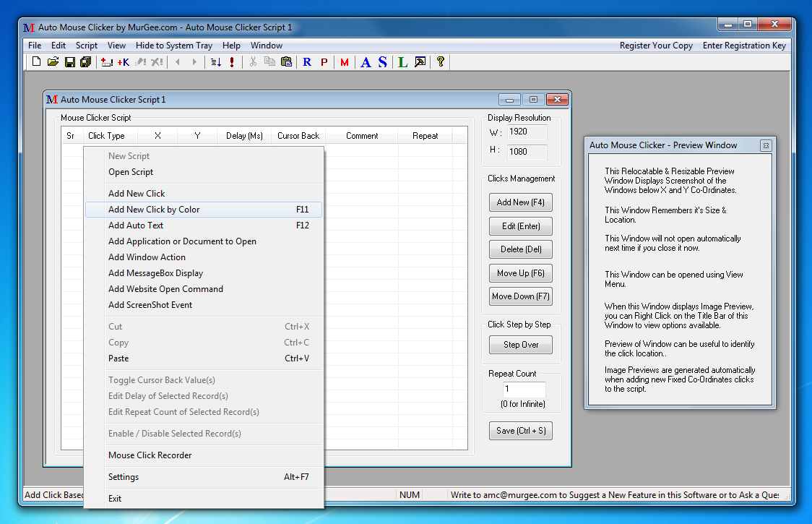Open Settings from the context menu
The image size is (812, 524).
(204, 477)
